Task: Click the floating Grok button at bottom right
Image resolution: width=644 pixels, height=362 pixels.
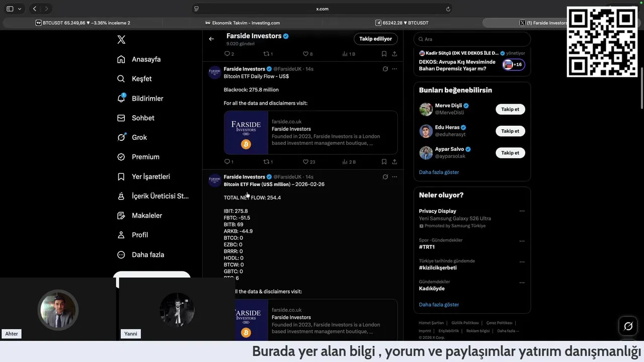Action: (628, 326)
